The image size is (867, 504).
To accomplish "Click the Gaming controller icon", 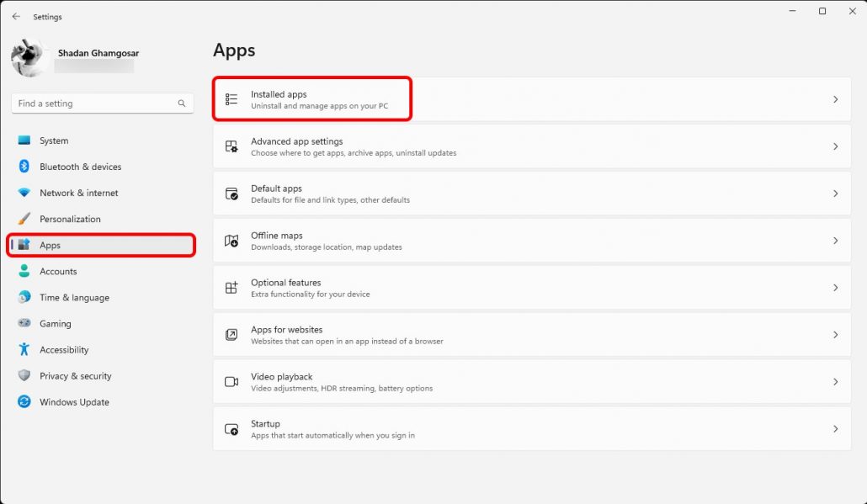I will coord(24,324).
